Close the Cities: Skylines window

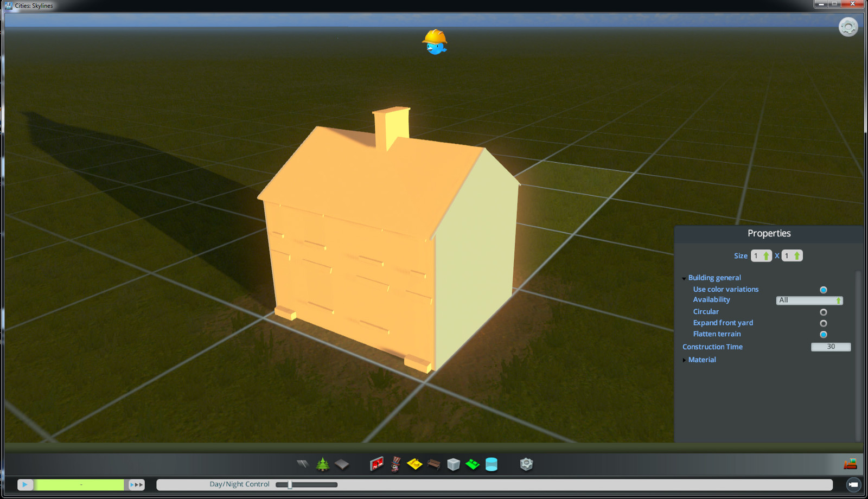click(x=853, y=4)
